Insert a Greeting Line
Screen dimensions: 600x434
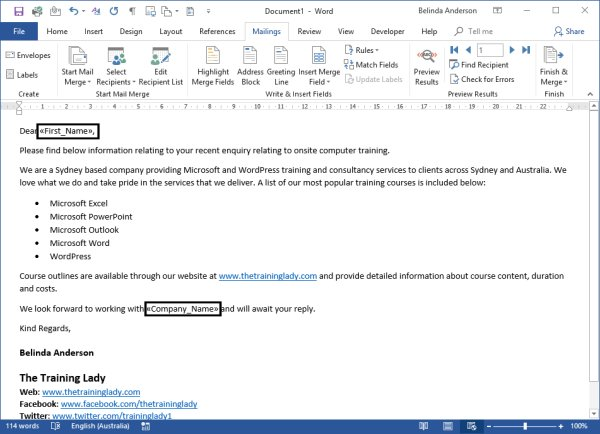(x=281, y=66)
